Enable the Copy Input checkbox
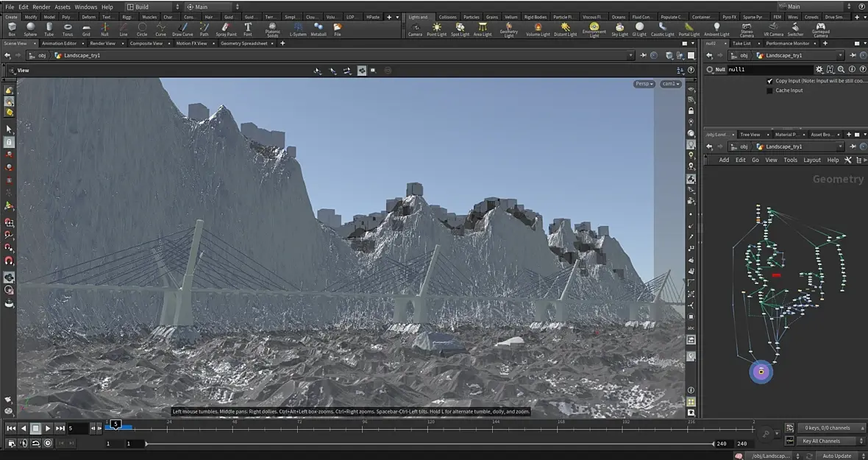This screenshot has width=868, height=460. click(x=770, y=81)
